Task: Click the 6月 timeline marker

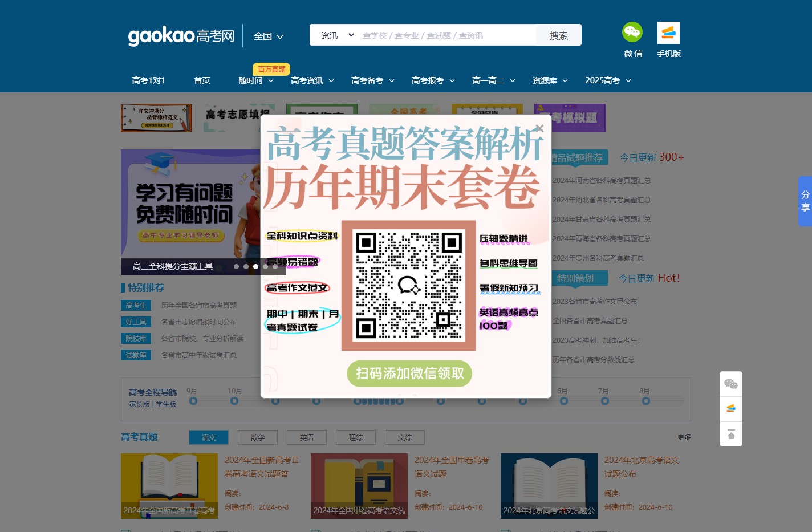Action: [x=563, y=401]
